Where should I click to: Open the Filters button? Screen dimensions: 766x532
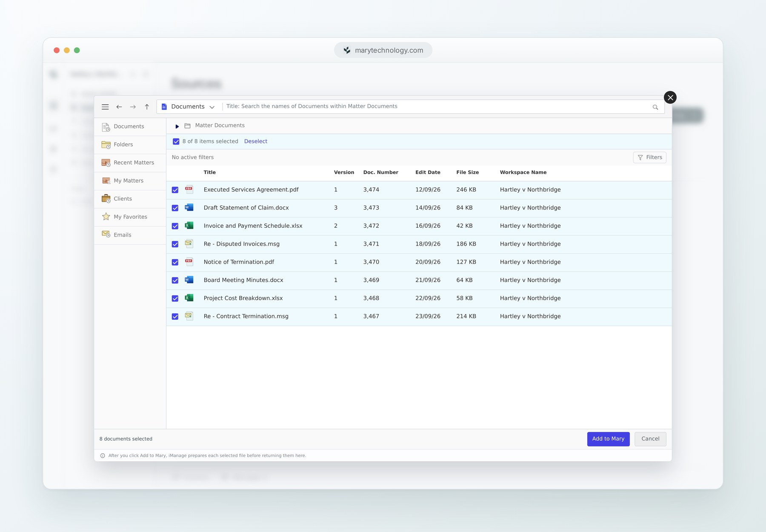(x=649, y=157)
